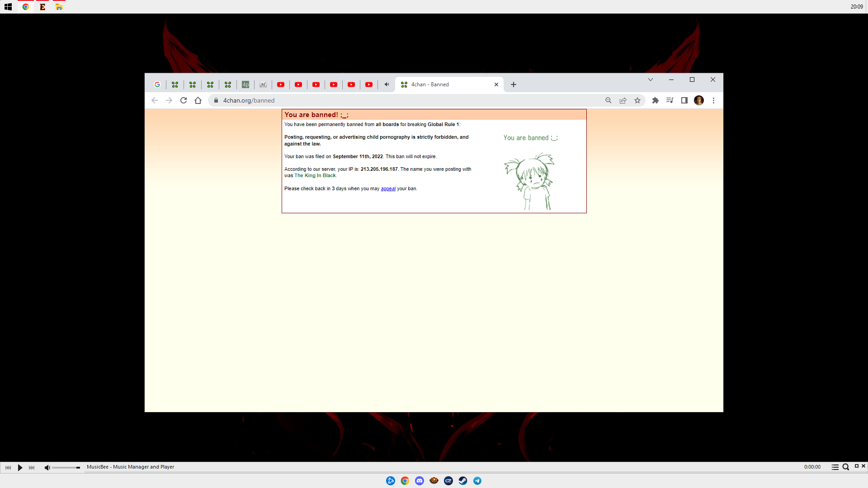Expand the tab search chevron

pos(651,80)
